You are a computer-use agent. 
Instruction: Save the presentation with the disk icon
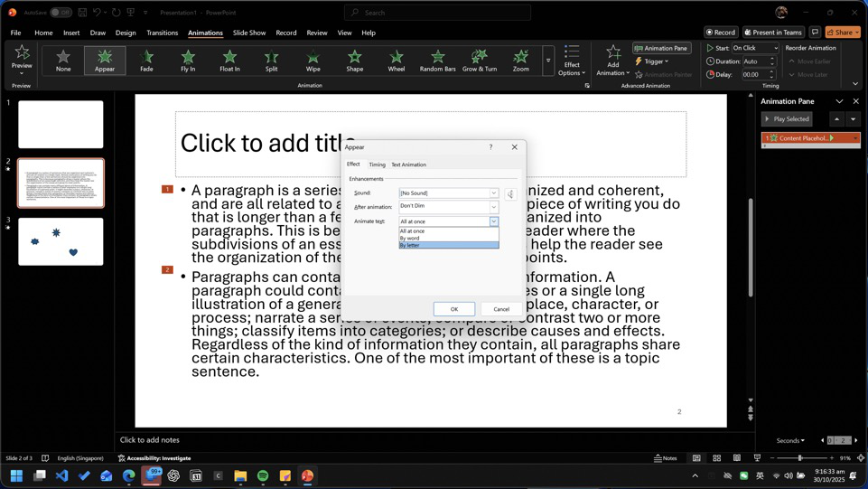tap(82, 12)
